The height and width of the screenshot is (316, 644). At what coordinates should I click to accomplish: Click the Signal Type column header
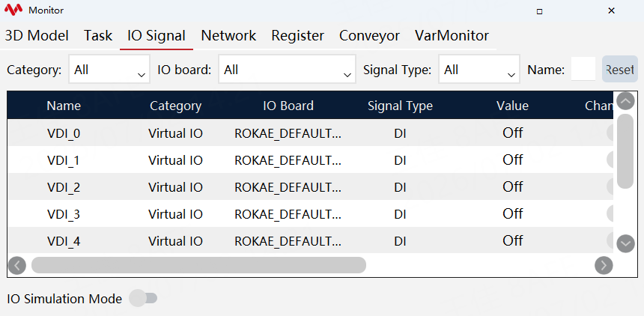[x=400, y=106]
